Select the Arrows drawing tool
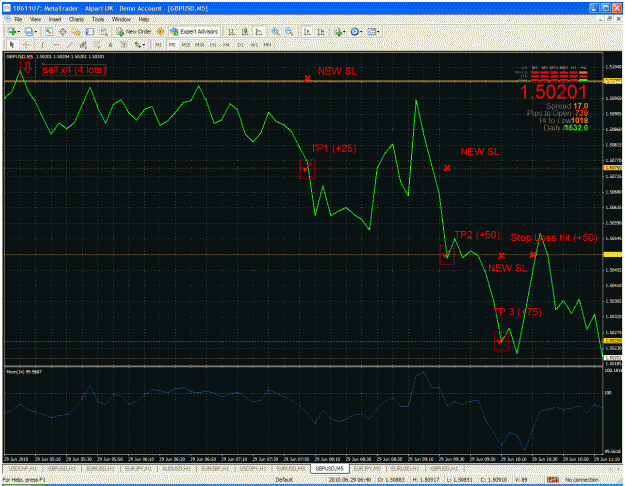The height and width of the screenshot is (486, 625). click(137, 45)
